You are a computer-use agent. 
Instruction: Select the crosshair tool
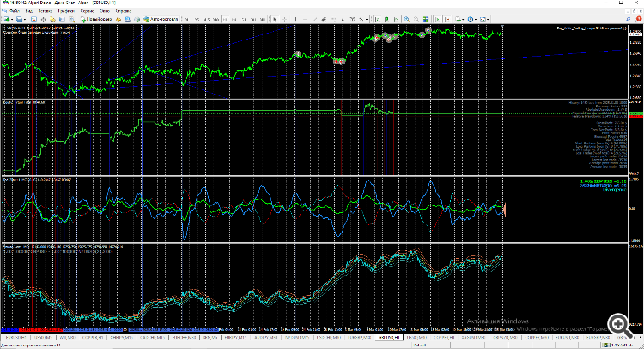[x=284, y=19]
